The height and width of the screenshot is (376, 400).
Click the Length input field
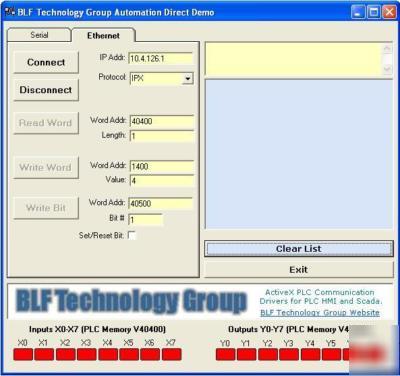tap(162, 136)
